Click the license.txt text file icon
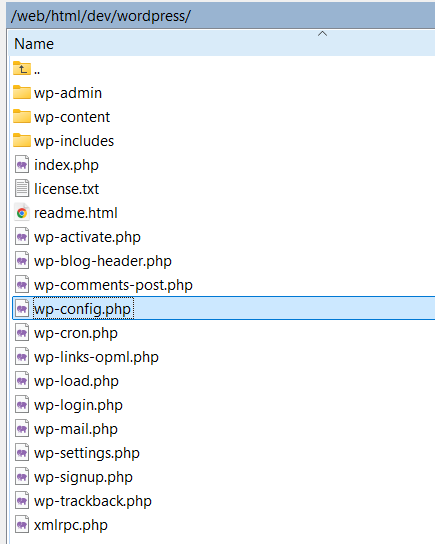 (x=22, y=188)
